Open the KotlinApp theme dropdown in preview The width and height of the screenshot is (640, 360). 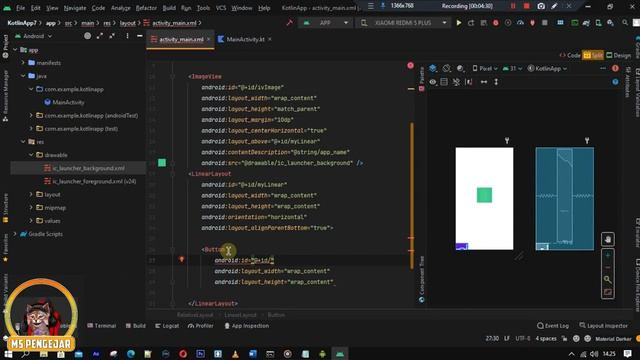tap(547, 69)
